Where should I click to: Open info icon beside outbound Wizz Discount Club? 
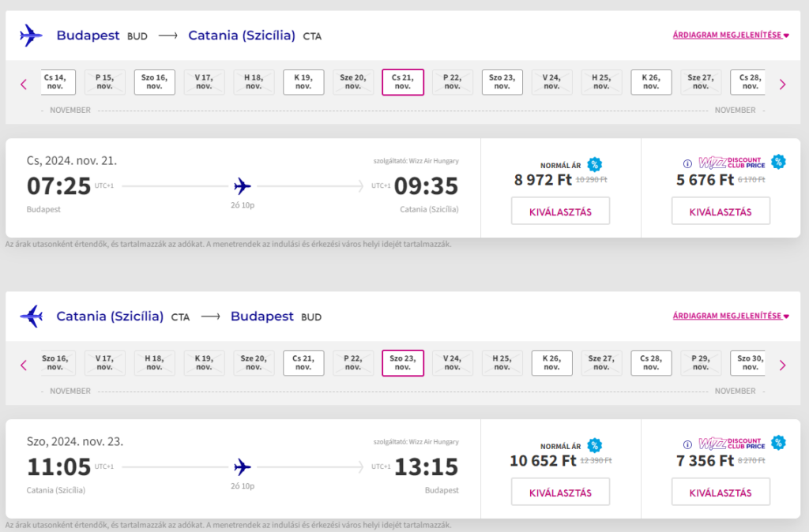[x=687, y=163]
